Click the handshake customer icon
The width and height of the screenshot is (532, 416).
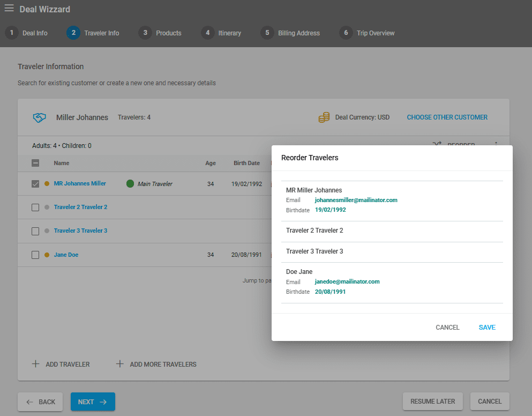(x=40, y=117)
